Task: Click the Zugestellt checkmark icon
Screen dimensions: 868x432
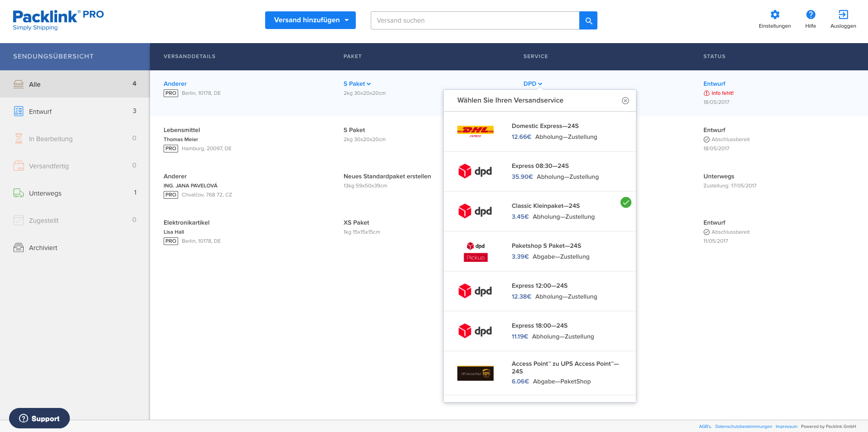Action: click(x=19, y=220)
